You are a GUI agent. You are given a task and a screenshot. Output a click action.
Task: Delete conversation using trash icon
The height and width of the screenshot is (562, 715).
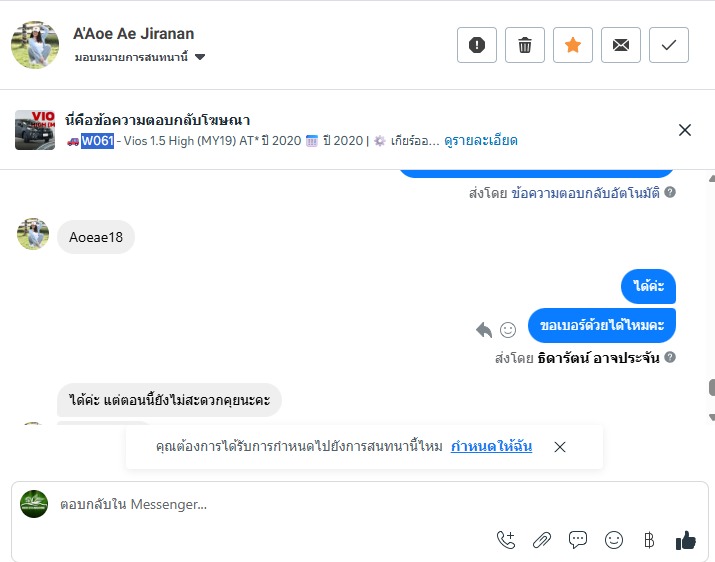coord(525,45)
